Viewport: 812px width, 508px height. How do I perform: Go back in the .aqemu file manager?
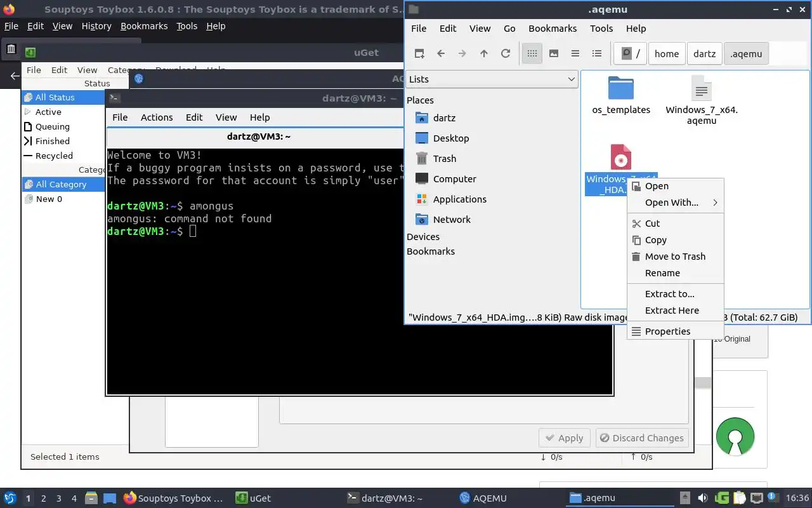click(441, 53)
